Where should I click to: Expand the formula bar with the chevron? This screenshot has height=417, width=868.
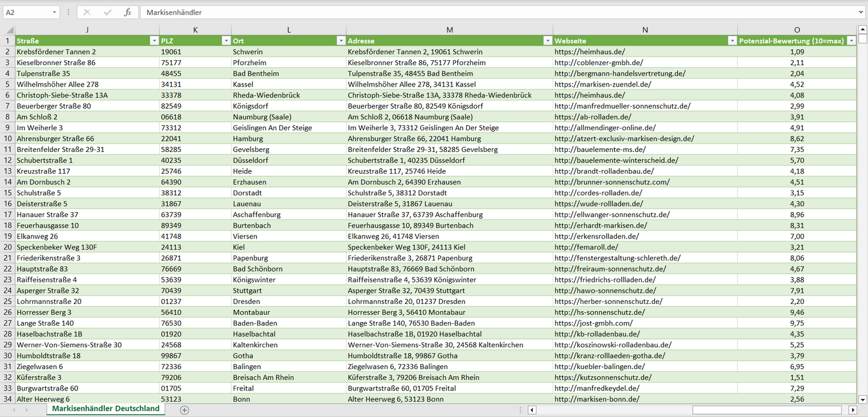[861, 12]
